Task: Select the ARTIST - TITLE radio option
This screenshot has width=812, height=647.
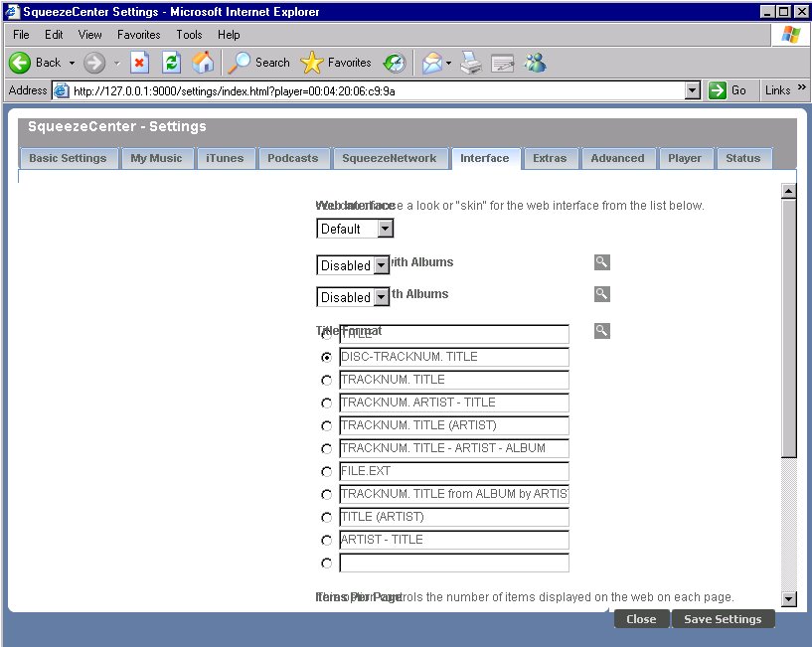Action: pyautogui.click(x=327, y=541)
